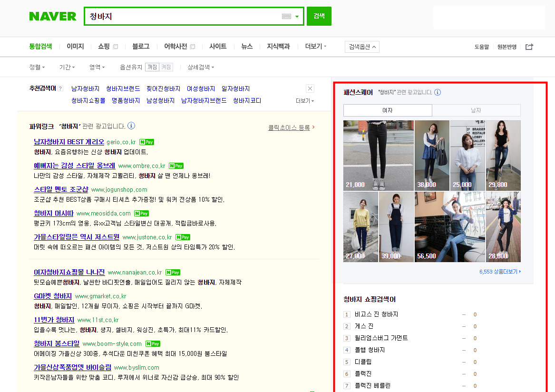Image resolution: width=555 pixels, height=392 pixels.
Task: Click N Pay badge next to www.justone.co.kr
Action: [x=183, y=237]
